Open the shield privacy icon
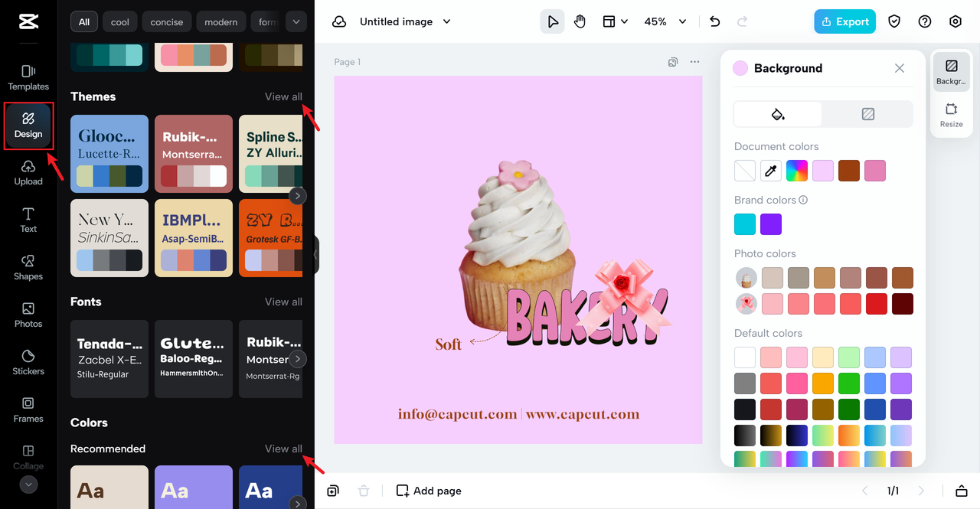 pos(894,21)
